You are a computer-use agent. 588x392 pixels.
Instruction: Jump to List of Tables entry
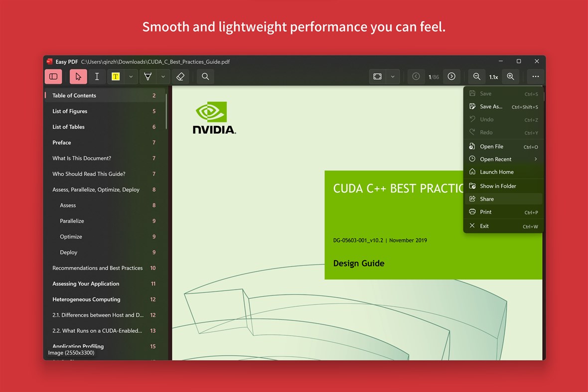point(105,127)
